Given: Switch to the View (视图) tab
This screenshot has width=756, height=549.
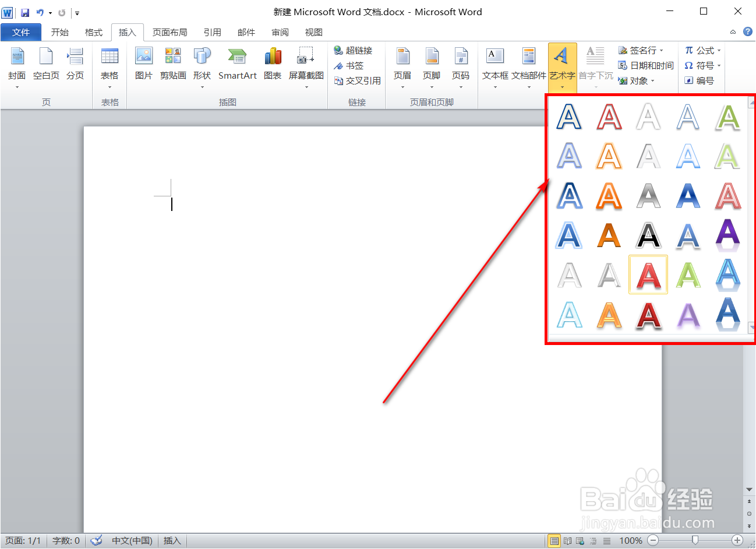Looking at the screenshot, I should tap(314, 32).
